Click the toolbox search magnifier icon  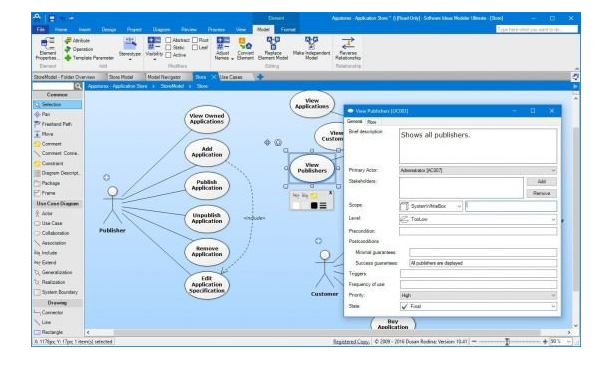[78, 86]
